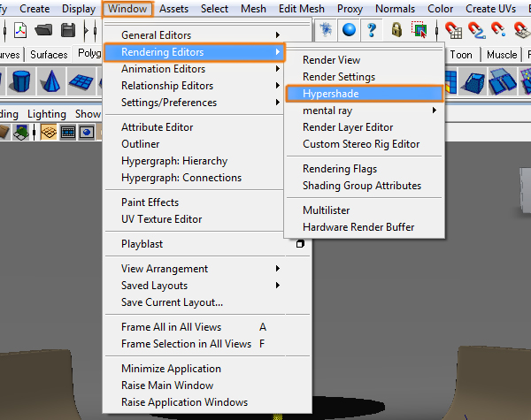Enable snap to curves magnet icon

coord(477,30)
